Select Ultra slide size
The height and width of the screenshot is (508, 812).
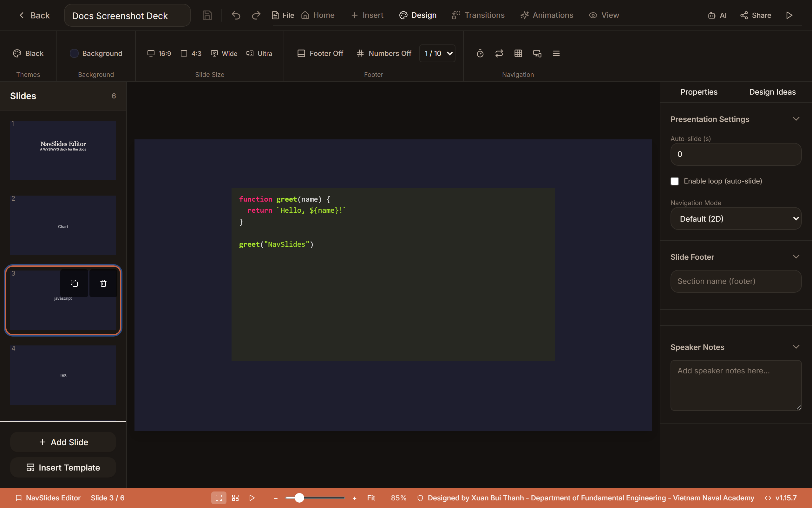coord(259,53)
